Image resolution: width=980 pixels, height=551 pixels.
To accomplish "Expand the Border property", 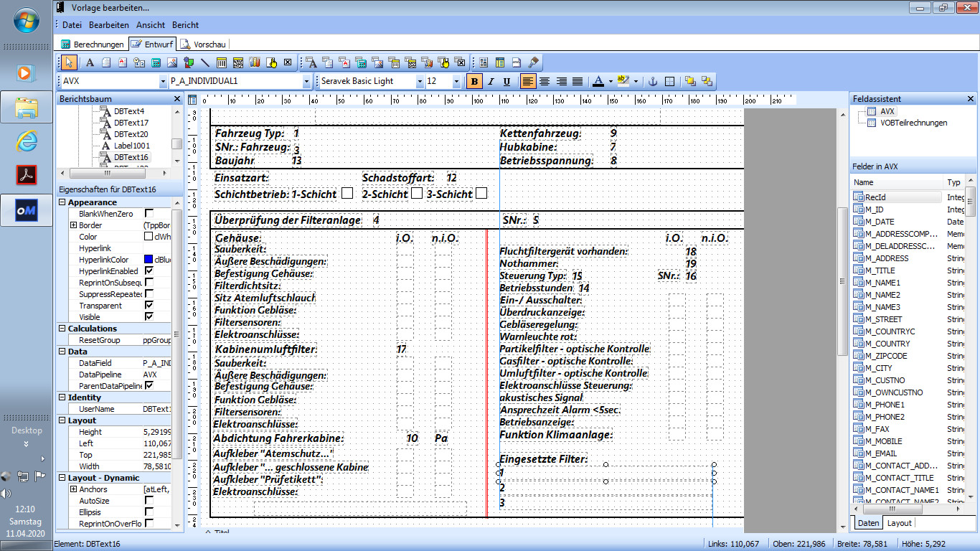I will coord(73,225).
